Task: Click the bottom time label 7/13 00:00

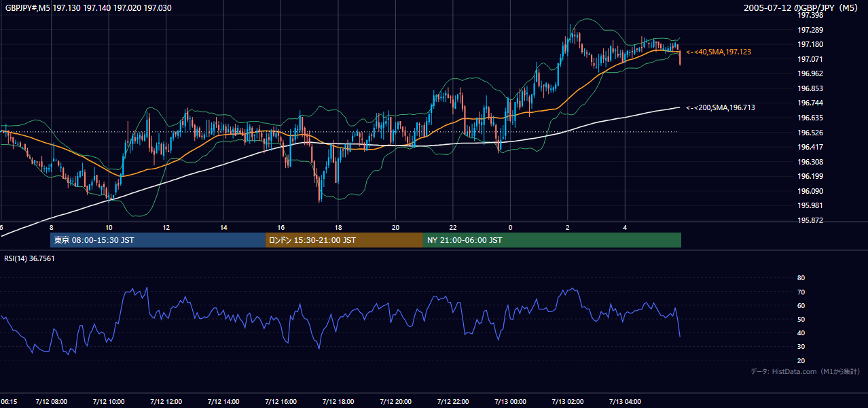Action: tap(510, 402)
